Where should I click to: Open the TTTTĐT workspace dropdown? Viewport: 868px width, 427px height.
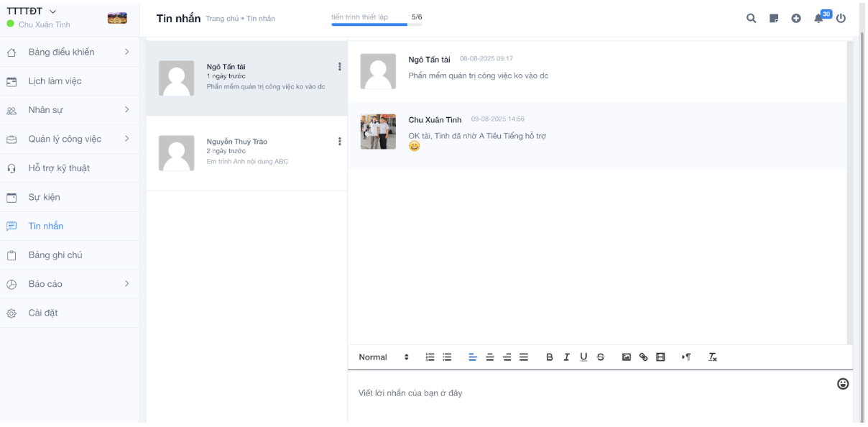pos(32,11)
